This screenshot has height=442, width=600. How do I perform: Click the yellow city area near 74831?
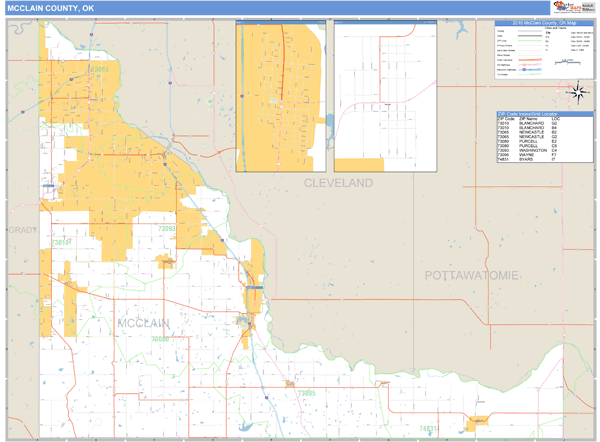click(477, 423)
